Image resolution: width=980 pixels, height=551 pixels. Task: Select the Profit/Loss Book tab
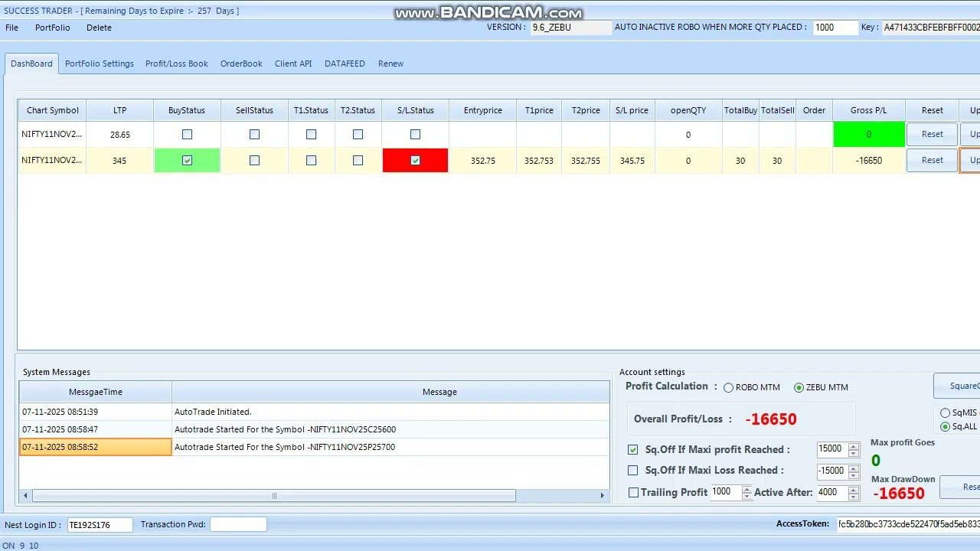click(x=176, y=64)
